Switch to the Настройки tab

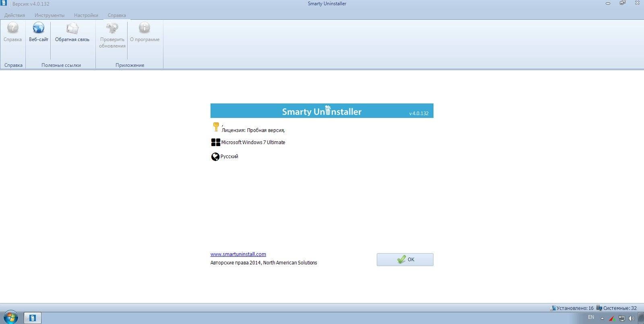(86, 15)
